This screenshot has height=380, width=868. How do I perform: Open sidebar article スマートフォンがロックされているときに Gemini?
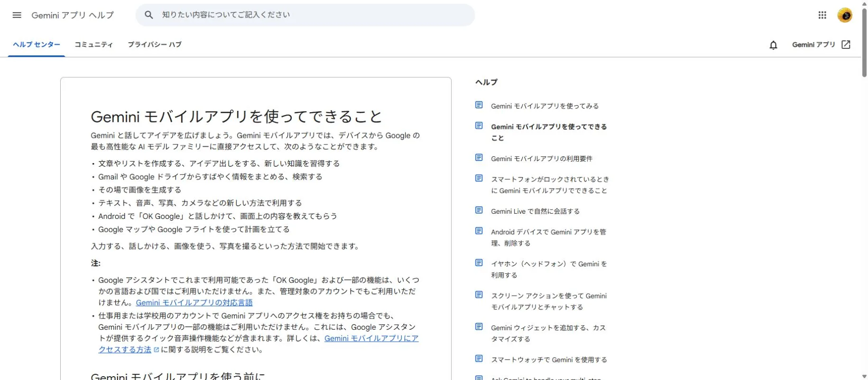coord(550,185)
